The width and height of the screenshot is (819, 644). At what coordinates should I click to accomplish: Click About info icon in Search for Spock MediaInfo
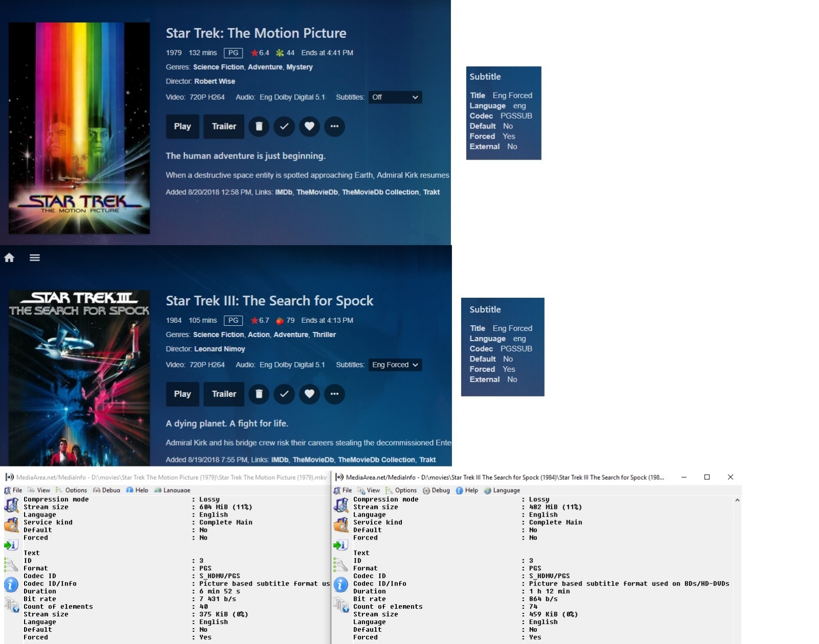(341, 585)
